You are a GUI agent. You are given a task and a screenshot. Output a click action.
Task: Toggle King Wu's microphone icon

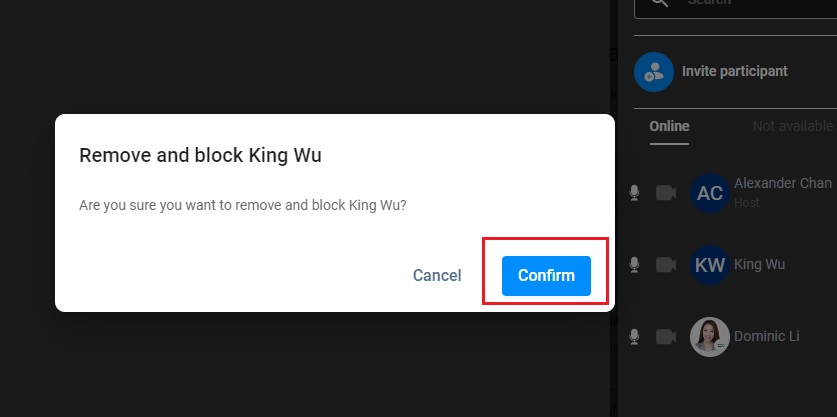click(634, 264)
